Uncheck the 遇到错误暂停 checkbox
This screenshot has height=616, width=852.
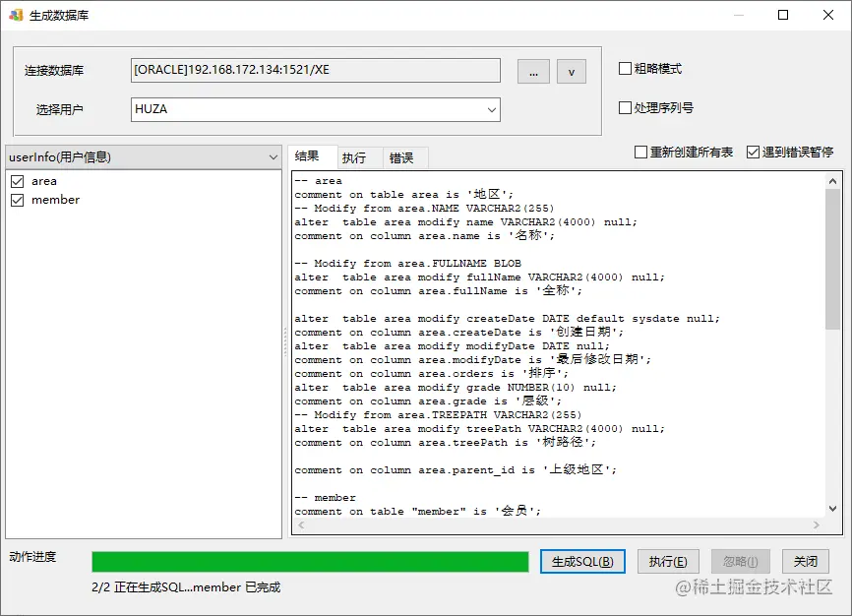point(753,153)
